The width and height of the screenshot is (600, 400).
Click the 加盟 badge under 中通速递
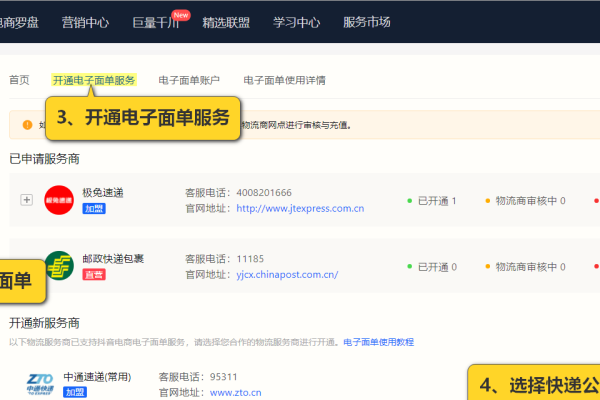coord(75,392)
